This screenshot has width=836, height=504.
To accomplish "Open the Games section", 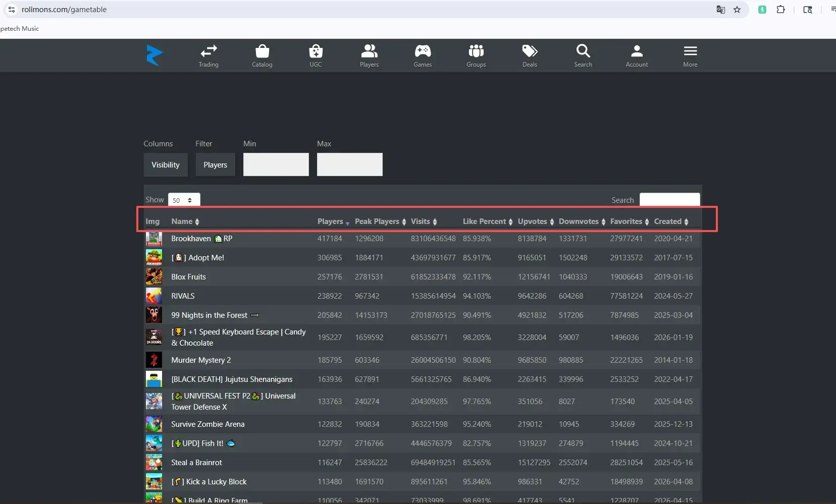I will point(423,55).
